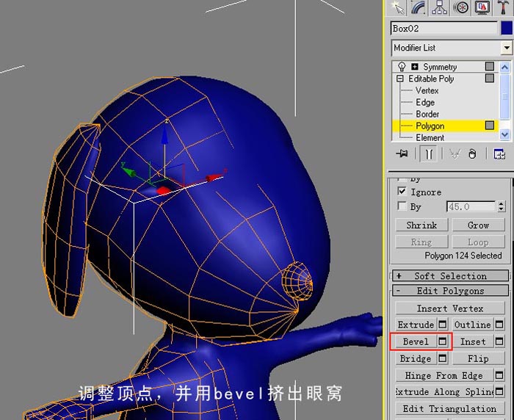Click the Pin Stack icon
Screen dimensions: 514x420
(x=402, y=153)
